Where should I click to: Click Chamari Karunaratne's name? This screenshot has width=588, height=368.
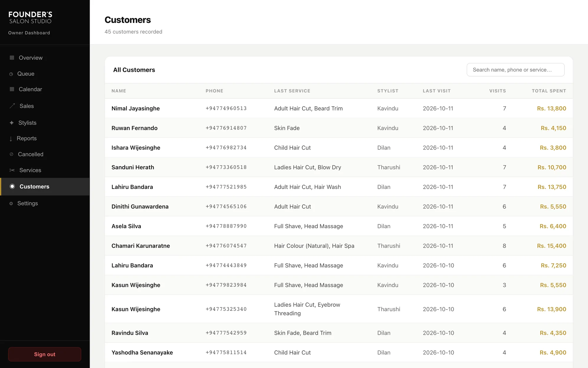pyautogui.click(x=141, y=246)
